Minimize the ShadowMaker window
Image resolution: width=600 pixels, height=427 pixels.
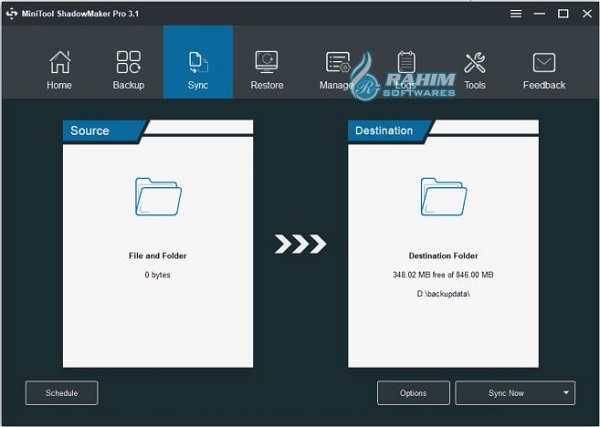click(540, 14)
